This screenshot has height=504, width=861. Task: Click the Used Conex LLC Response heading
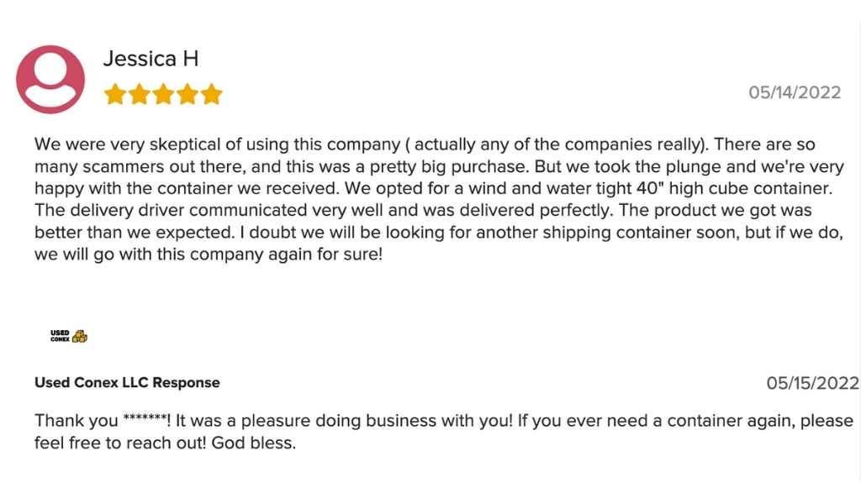click(127, 382)
